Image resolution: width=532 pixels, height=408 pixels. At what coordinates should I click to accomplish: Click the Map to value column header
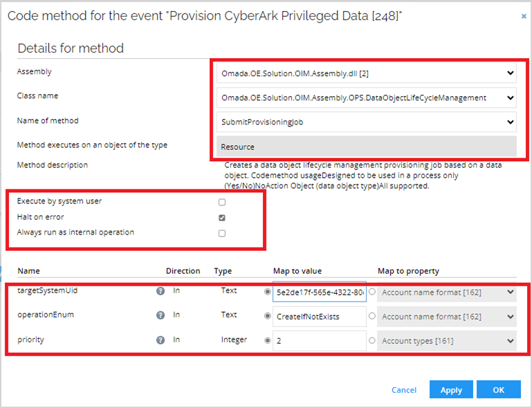(x=297, y=271)
